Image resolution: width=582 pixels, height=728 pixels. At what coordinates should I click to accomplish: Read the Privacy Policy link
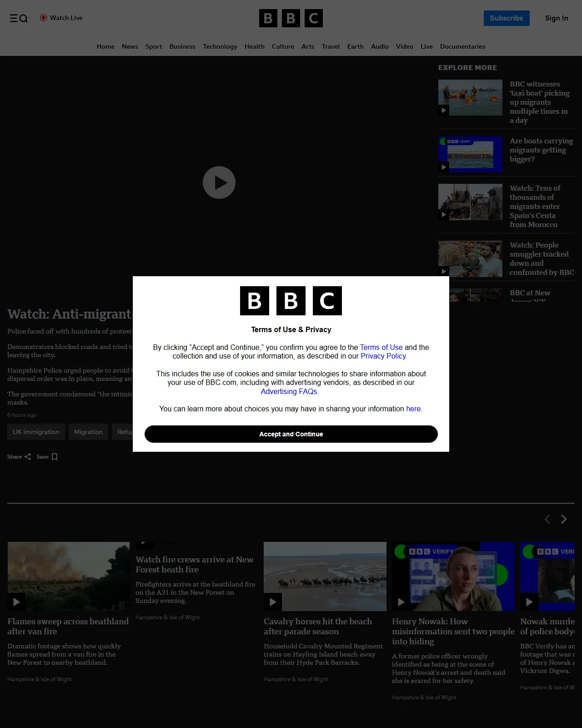pyautogui.click(x=383, y=356)
